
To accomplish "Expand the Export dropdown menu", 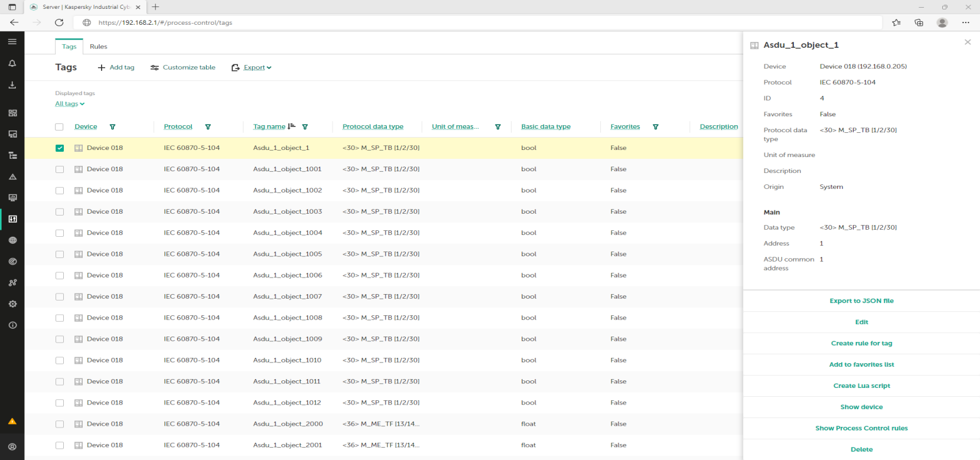I will coord(252,68).
